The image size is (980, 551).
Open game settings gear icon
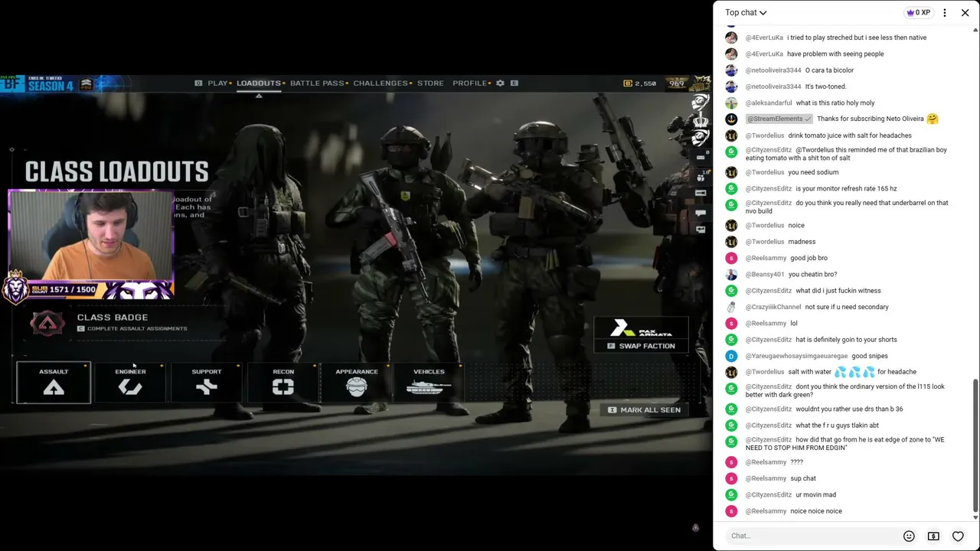point(500,83)
